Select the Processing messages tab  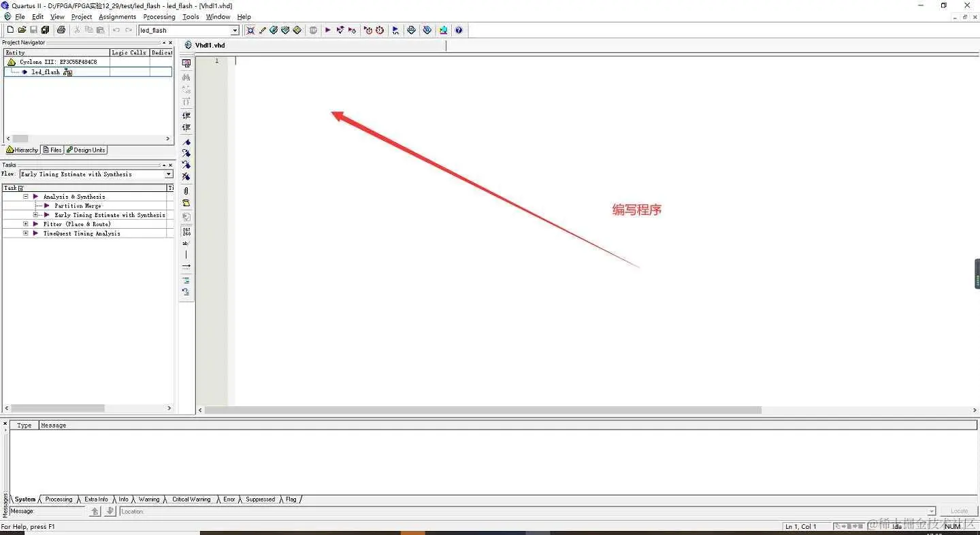click(x=59, y=500)
